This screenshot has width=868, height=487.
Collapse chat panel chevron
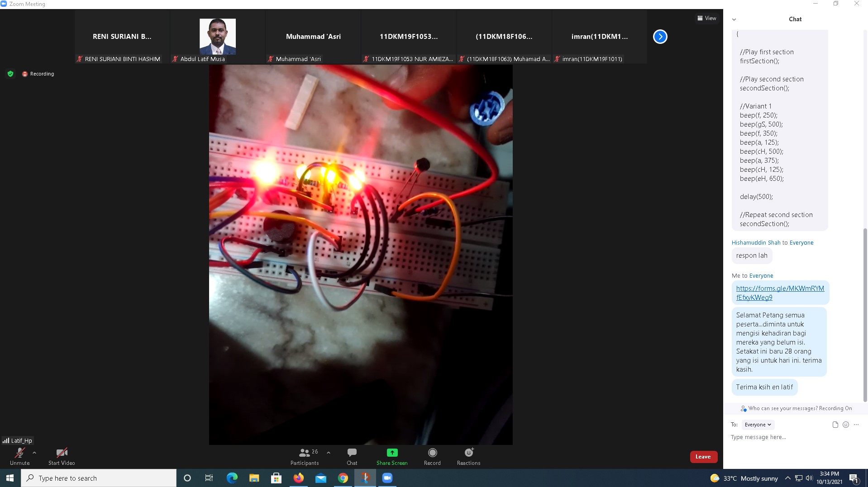[x=734, y=19]
